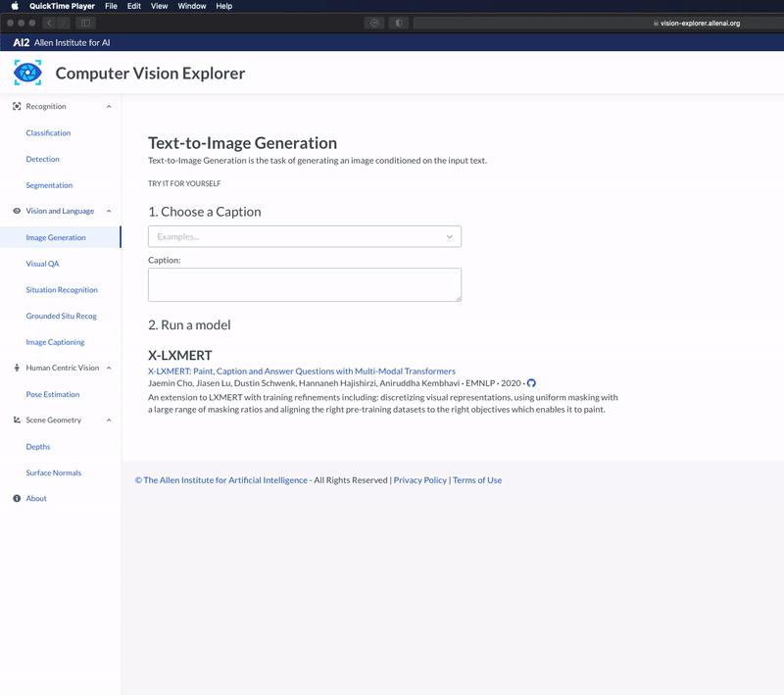Click the TRY IT FOR YOURSELF label
The image size is (784, 695).
tap(184, 183)
